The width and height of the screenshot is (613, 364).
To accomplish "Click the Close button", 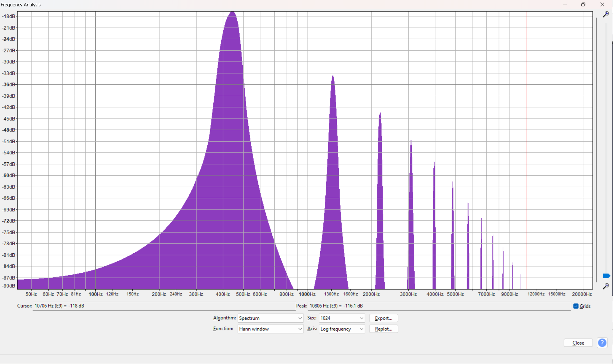I will (578, 343).
